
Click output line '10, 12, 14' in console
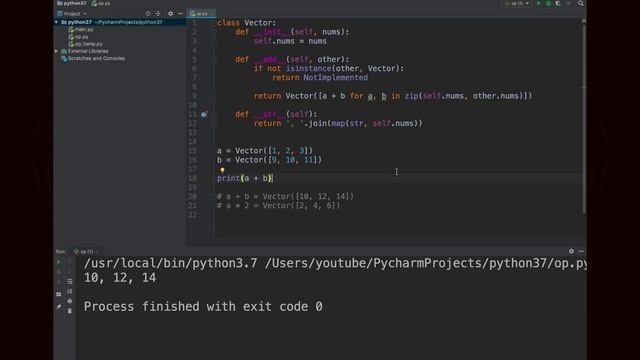click(120, 278)
